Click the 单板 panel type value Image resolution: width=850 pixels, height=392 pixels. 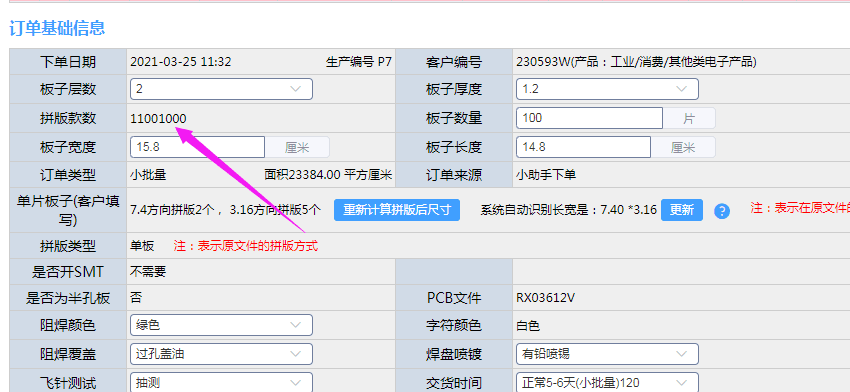142,246
